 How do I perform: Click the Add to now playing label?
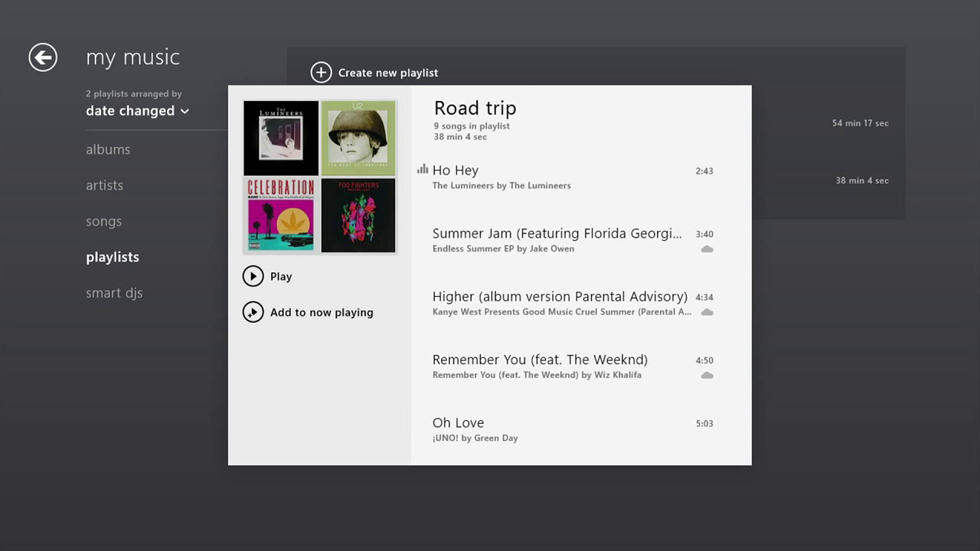pyautogui.click(x=322, y=312)
